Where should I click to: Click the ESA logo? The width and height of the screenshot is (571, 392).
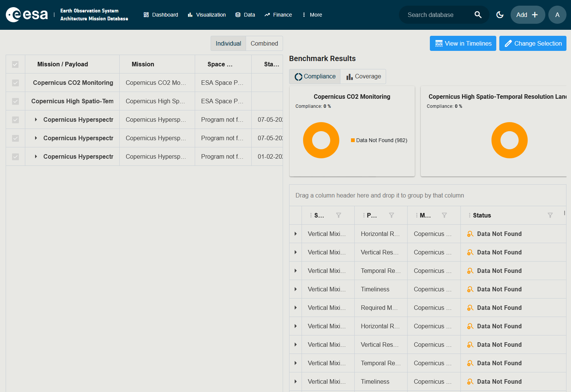(x=27, y=15)
